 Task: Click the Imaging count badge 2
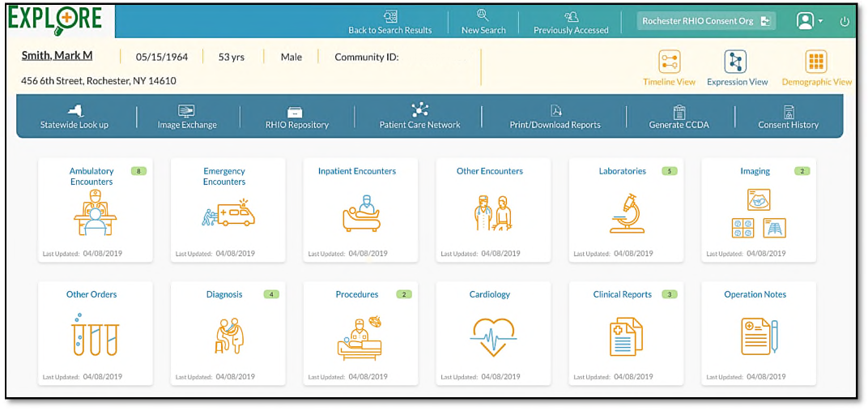coord(802,171)
